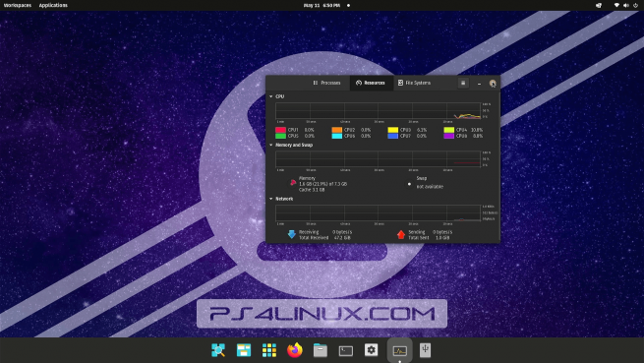Click the red Sending arrow icon

(x=401, y=234)
